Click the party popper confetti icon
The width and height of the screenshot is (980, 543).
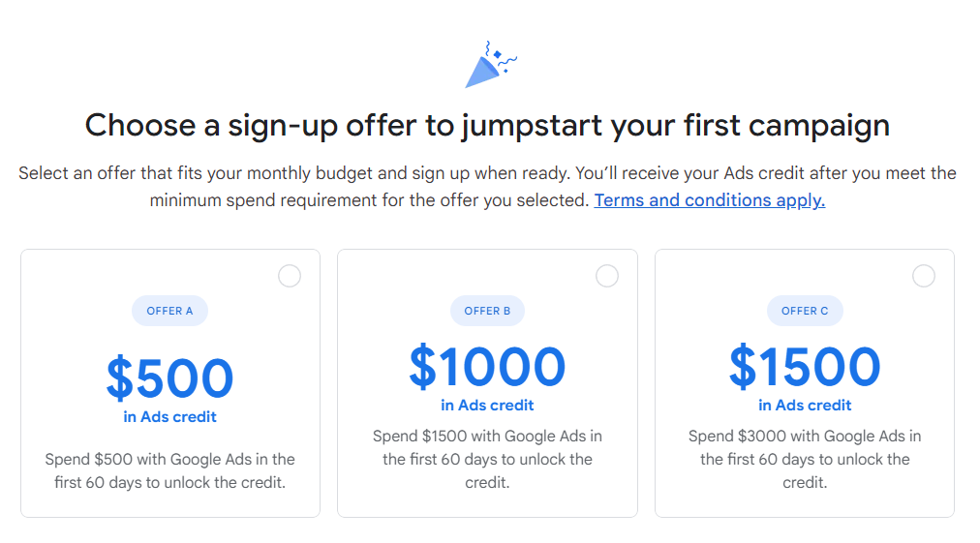491,64
